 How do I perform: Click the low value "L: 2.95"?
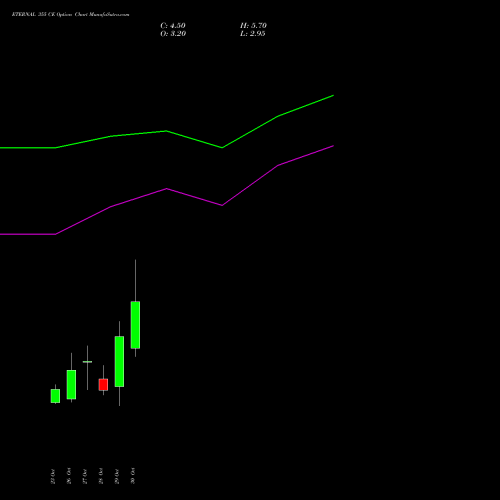pyautogui.click(x=253, y=34)
